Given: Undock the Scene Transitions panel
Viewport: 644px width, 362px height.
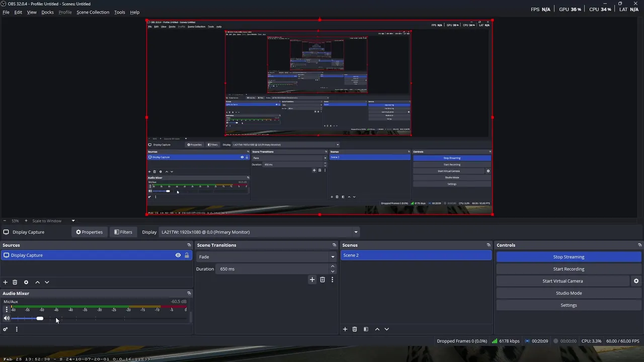Looking at the screenshot, I should click(334, 245).
